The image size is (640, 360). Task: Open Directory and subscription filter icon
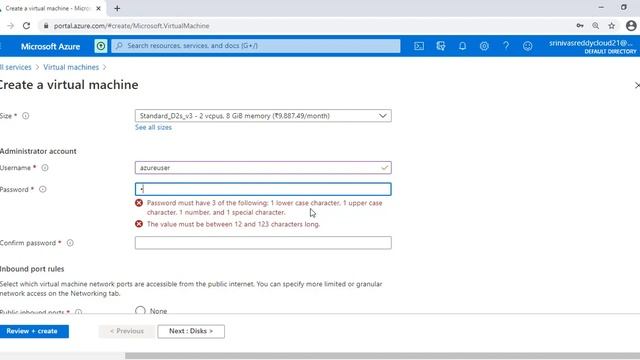(x=441, y=46)
